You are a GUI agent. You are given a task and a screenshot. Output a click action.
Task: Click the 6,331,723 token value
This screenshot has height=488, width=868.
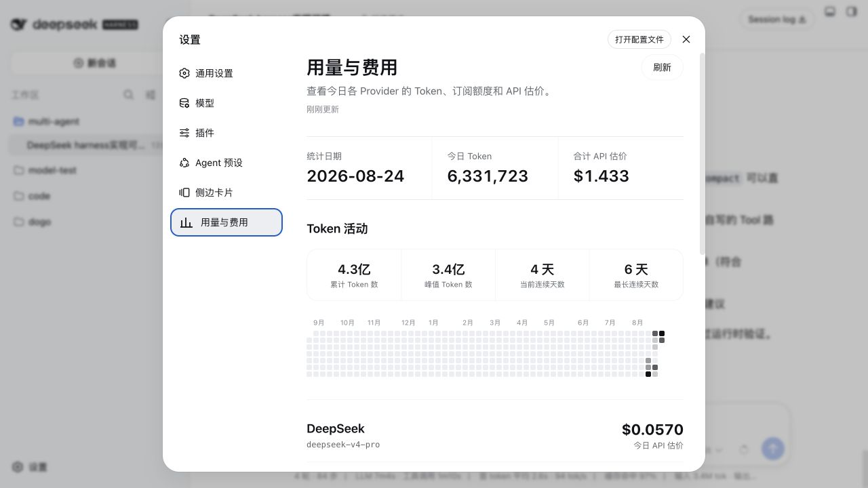pyautogui.click(x=488, y=176)
